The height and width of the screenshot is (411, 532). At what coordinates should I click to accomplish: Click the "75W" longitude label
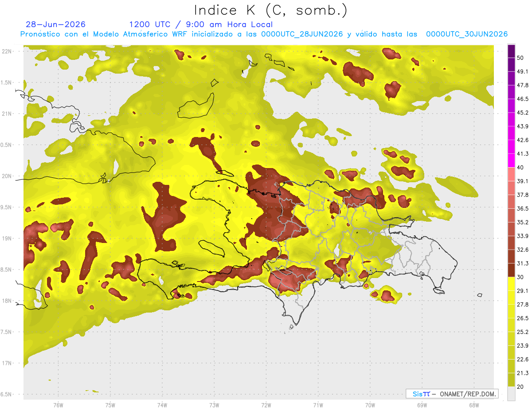point(110,405)
